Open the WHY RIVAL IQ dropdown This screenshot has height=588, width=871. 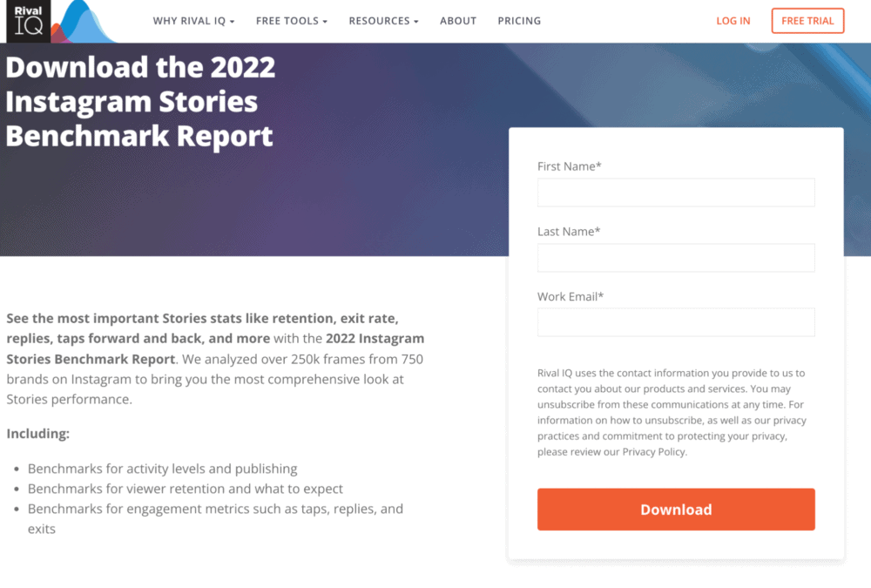pyautogui.click(x=189, y=20)
